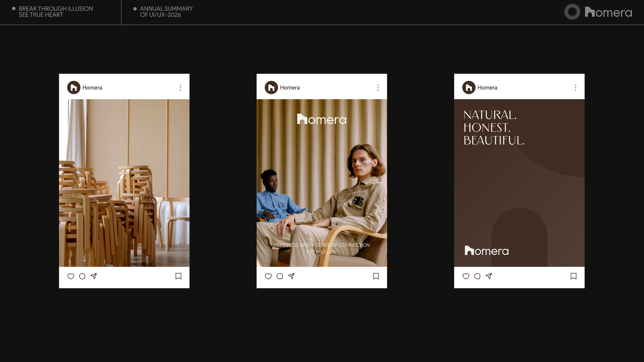Open the three-dot menu on the brown post

(x=575, y=87)
